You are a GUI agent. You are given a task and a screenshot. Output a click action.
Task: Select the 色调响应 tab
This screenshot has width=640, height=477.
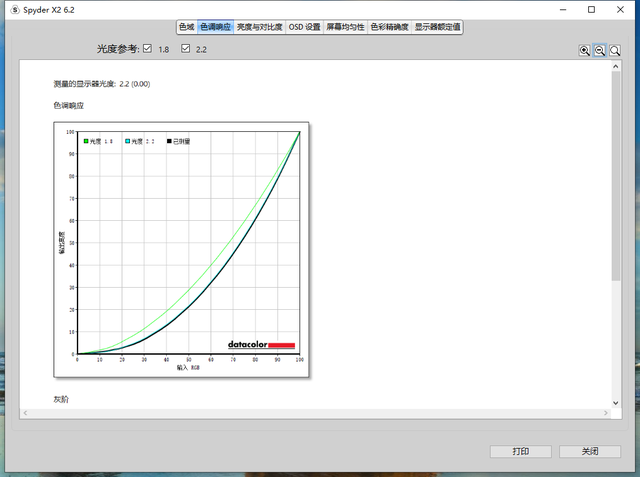click(216, 27)
